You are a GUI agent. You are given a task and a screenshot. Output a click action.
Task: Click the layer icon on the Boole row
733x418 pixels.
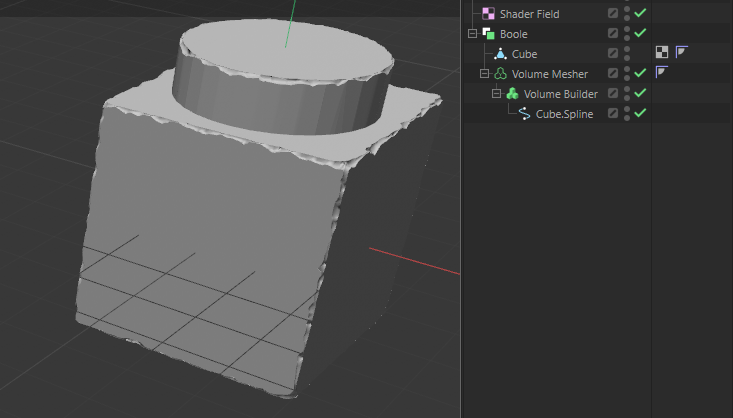point(613,34)
